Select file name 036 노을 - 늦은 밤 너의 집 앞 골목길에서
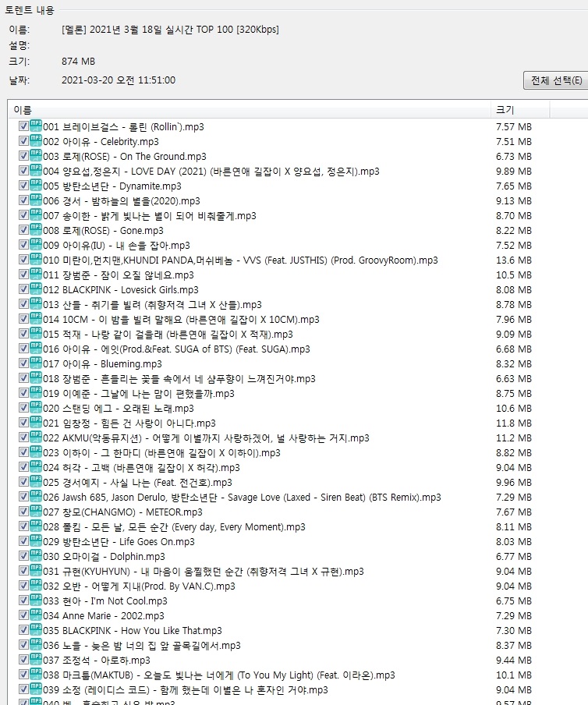The image size is (588, 705). (142, 646)
